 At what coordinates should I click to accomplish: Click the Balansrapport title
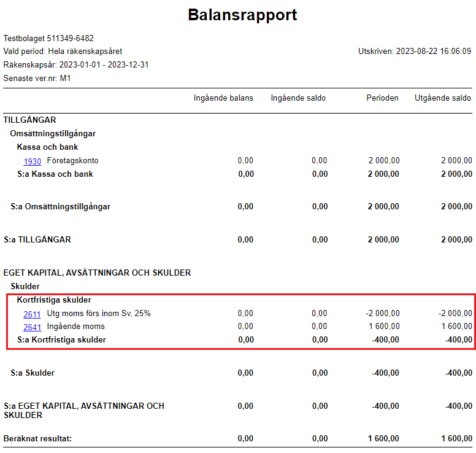coord(242,15)
